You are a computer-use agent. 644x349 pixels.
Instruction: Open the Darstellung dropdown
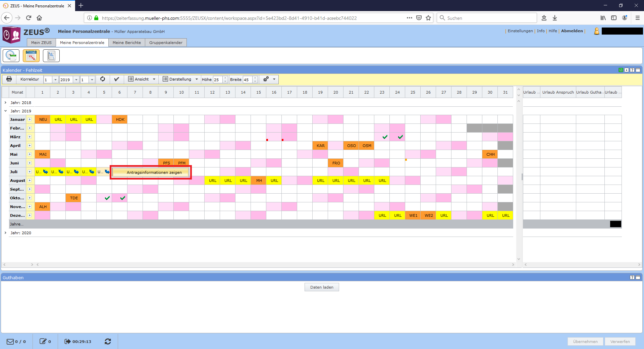[x=180, y=79]
